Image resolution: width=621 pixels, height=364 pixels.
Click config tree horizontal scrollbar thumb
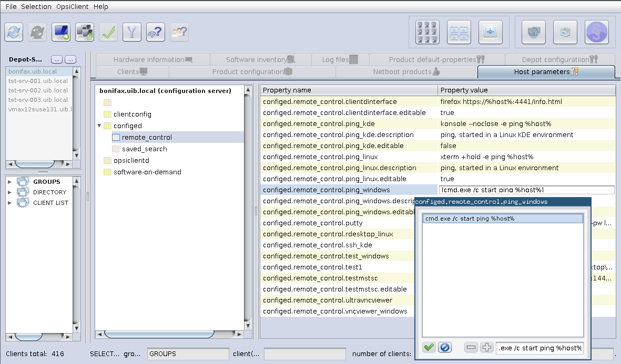pos(159,335)
